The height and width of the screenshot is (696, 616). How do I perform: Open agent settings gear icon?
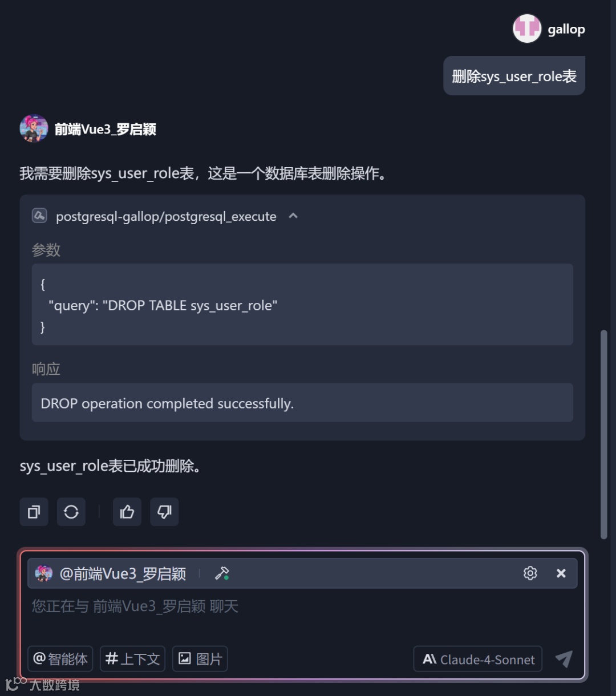point(530,573)
